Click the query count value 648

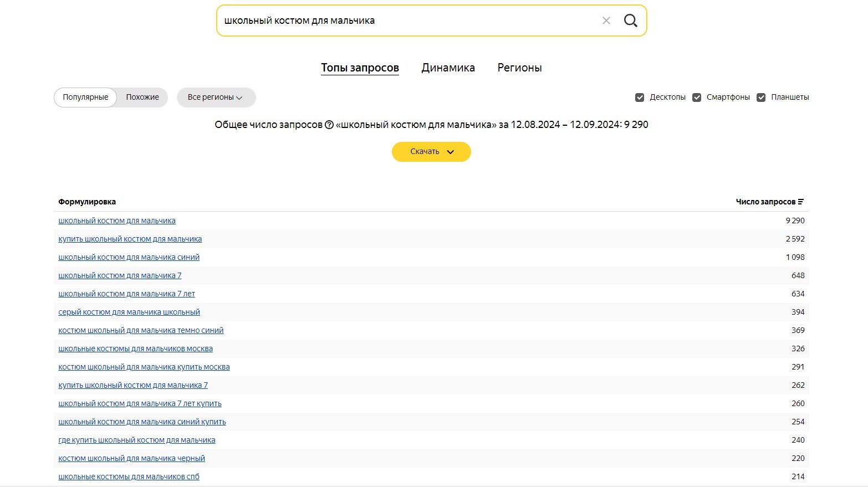pos(798,275)
